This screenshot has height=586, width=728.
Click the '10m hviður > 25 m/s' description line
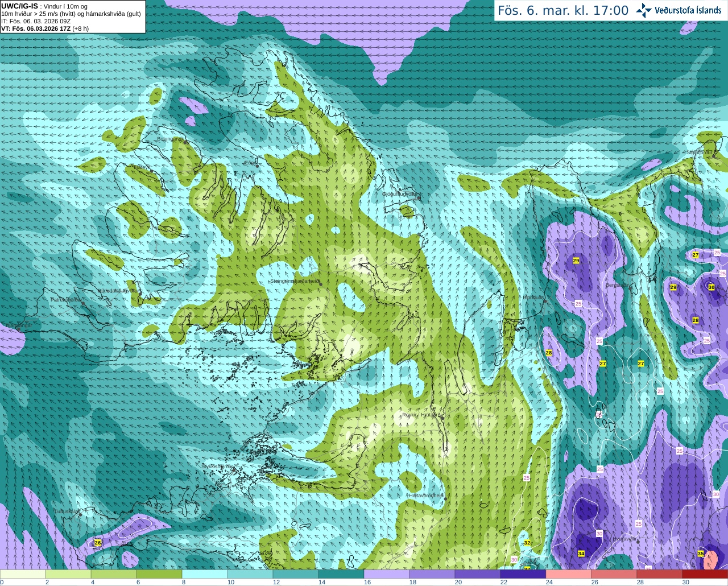tap(71, 14)
